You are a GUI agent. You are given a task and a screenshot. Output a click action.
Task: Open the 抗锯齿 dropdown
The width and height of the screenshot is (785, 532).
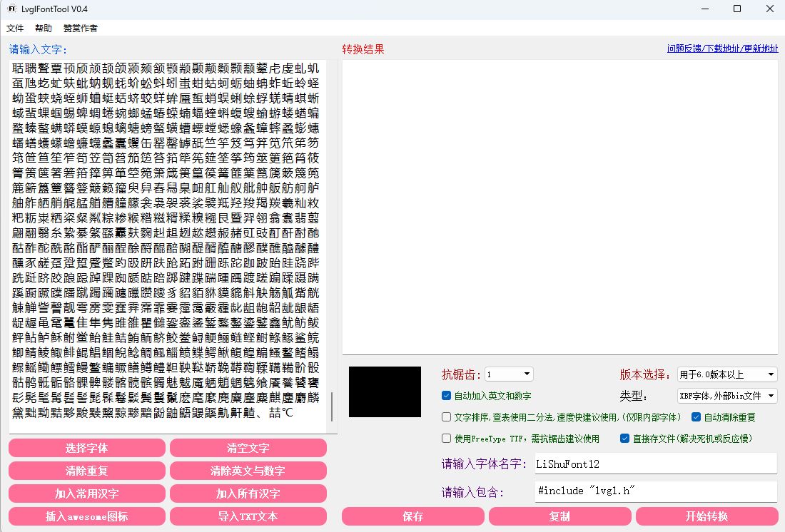508,374
